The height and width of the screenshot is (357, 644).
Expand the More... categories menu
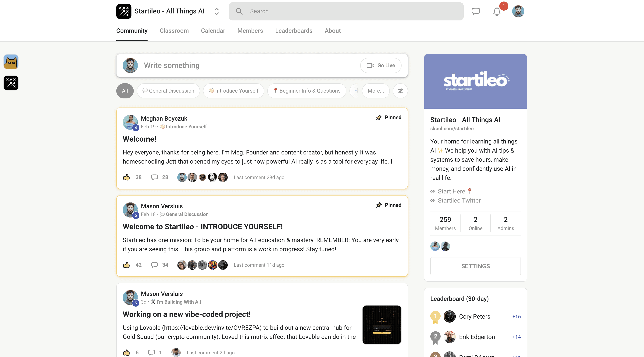[x=375, y=91]
